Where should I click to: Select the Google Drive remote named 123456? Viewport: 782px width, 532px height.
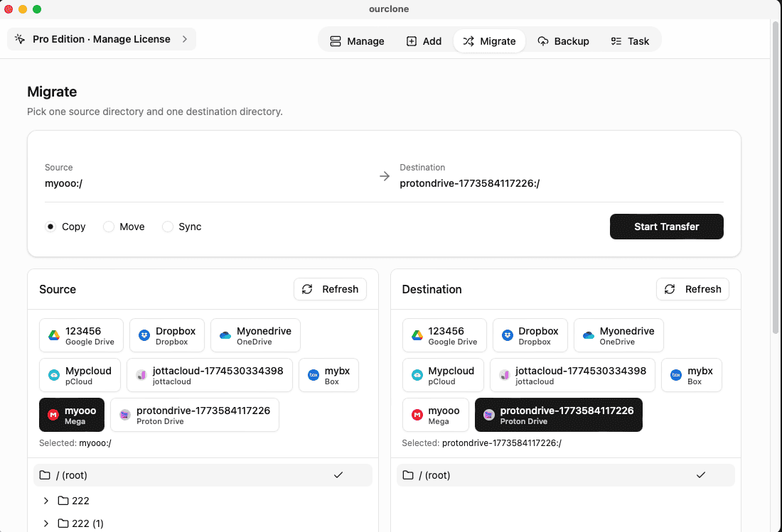(81, 335)
